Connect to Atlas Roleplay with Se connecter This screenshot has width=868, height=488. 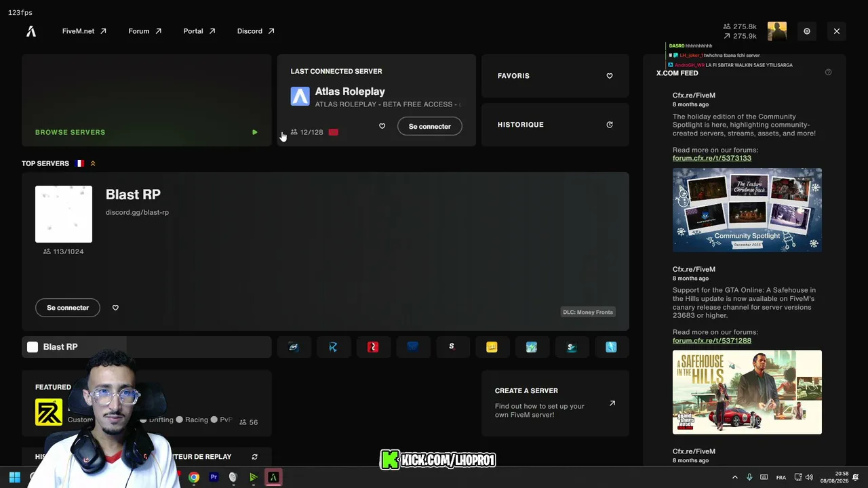coord(430,126)
